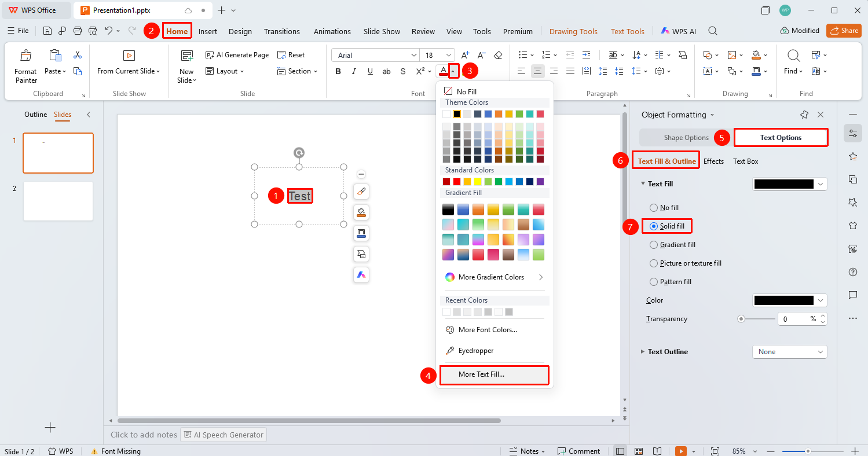Screen dimensions: 868x456
Task: Start slide show from status bar
Action: pos(681,451)
